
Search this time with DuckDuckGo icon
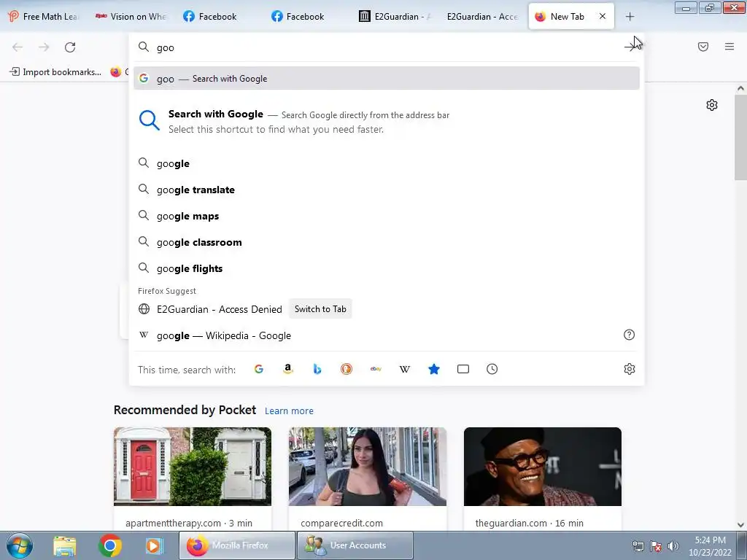tap(347, 369)
